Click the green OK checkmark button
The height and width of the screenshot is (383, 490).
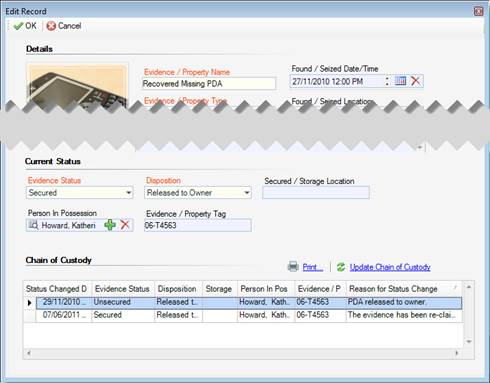click(25, 26)
